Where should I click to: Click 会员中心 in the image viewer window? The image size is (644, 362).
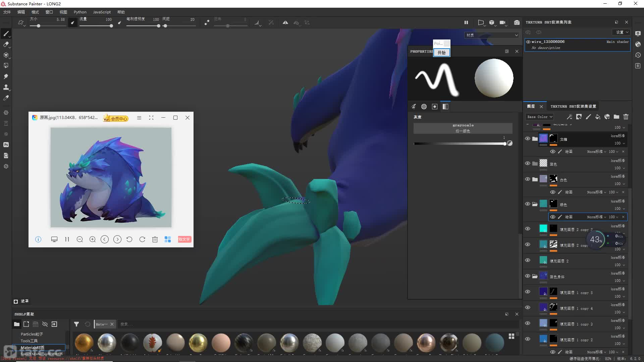(116, 118)
